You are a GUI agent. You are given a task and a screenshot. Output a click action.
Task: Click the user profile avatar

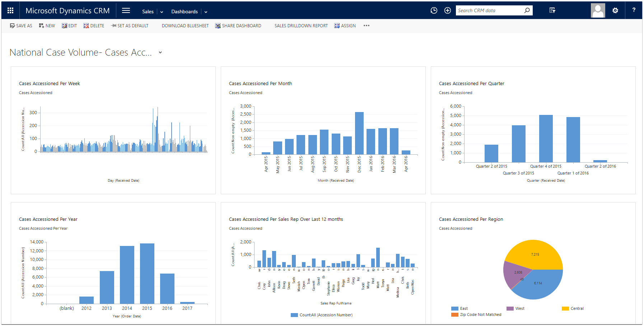coord(598,10)
